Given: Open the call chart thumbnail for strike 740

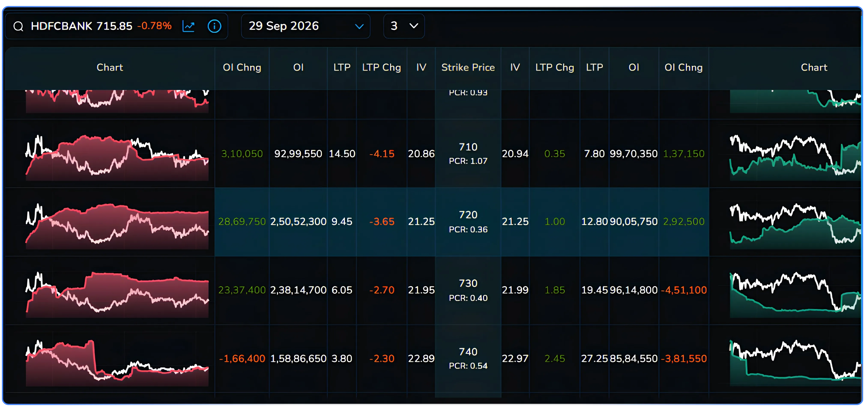Looking at the screenshot, I should point(117,362).
